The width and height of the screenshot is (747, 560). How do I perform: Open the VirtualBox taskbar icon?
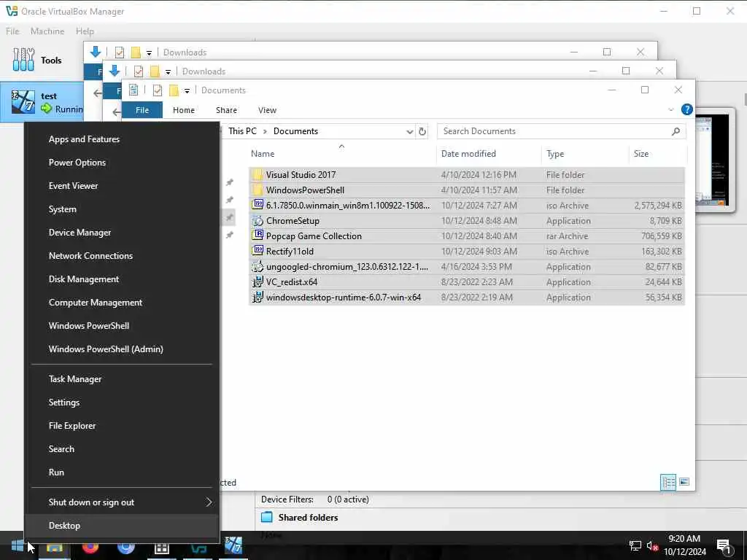click(x=198, y=548)
